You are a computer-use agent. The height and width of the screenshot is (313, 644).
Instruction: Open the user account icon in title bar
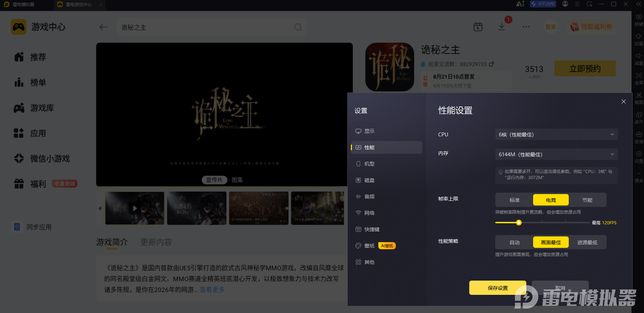[565, 4]
